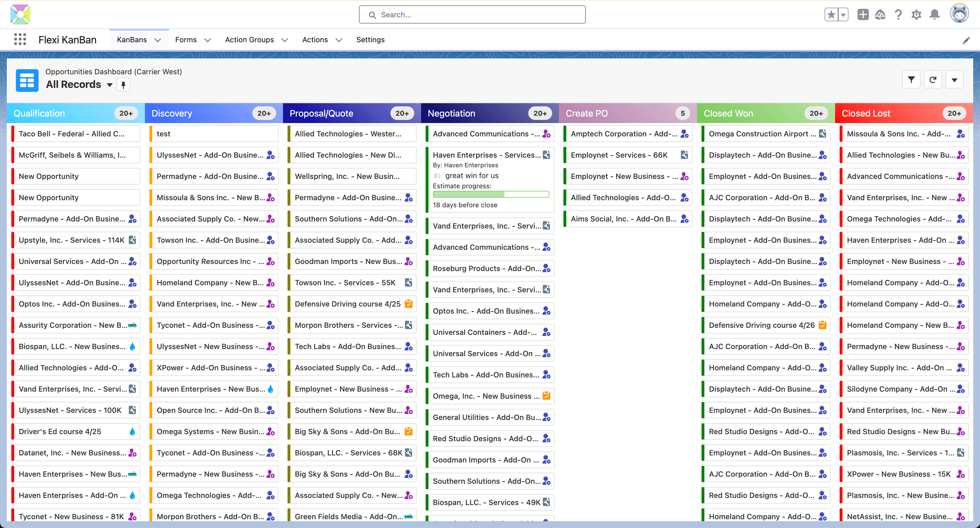Expand the Actions tab chevron
Image resolution: width=980 pixels, height=528 pixels.
339,40
